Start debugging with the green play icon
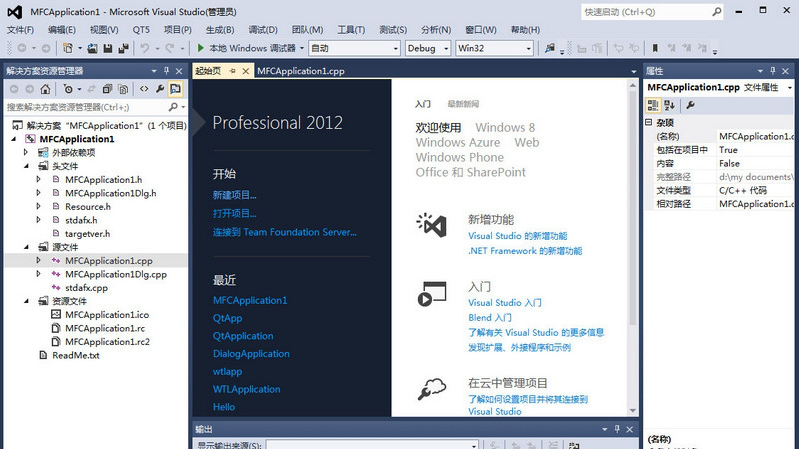 (x=200, y=48)
